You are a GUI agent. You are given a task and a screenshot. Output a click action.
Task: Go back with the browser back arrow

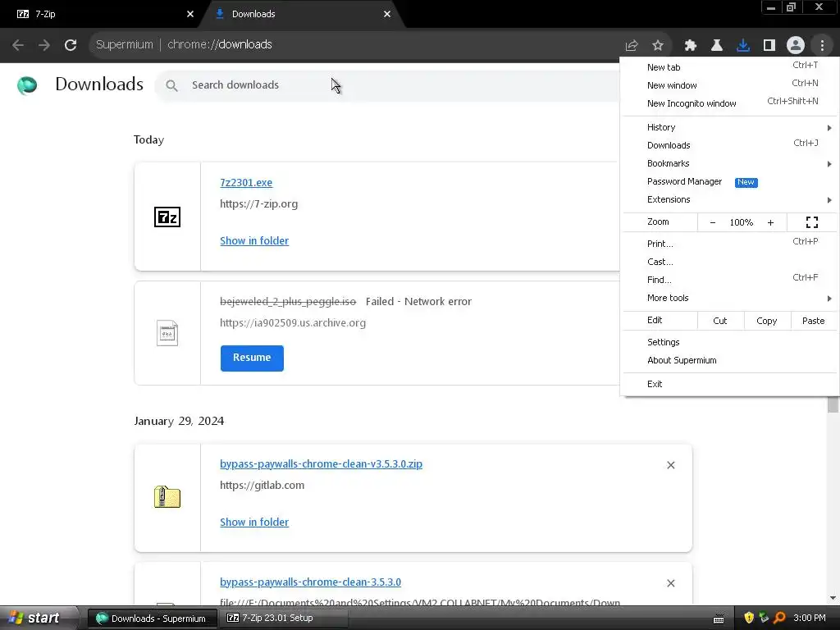point(18,45)
